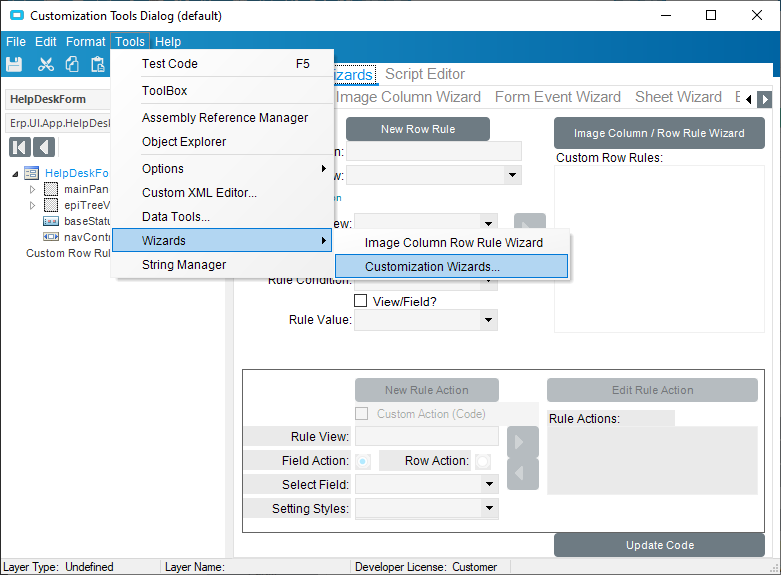Select Customization Wizards... submenu item
The height and width of the screenshot is (575, 781).
coord(452,267)
